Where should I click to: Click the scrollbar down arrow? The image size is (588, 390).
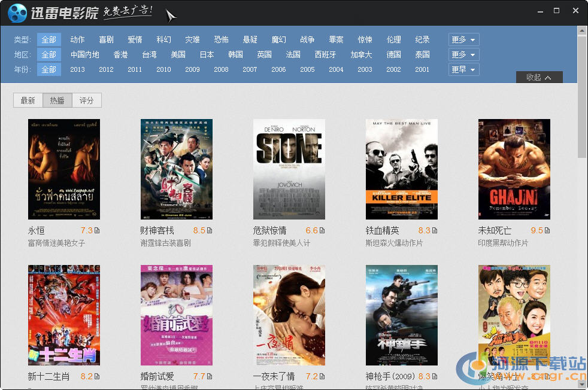point(582,385)
